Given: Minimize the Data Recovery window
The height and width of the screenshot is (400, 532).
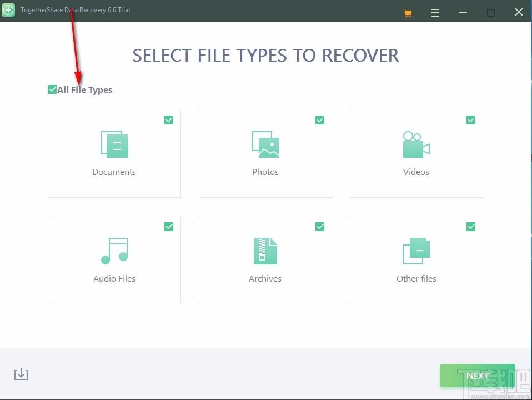Looking at the screenshot, I should [463, 12].
